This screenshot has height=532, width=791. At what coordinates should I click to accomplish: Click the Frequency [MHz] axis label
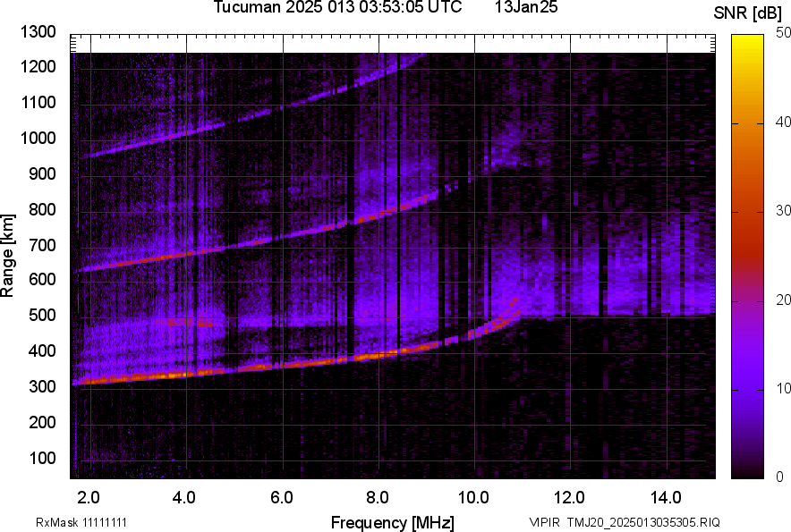pyautogui.click(x=392, y=522)
